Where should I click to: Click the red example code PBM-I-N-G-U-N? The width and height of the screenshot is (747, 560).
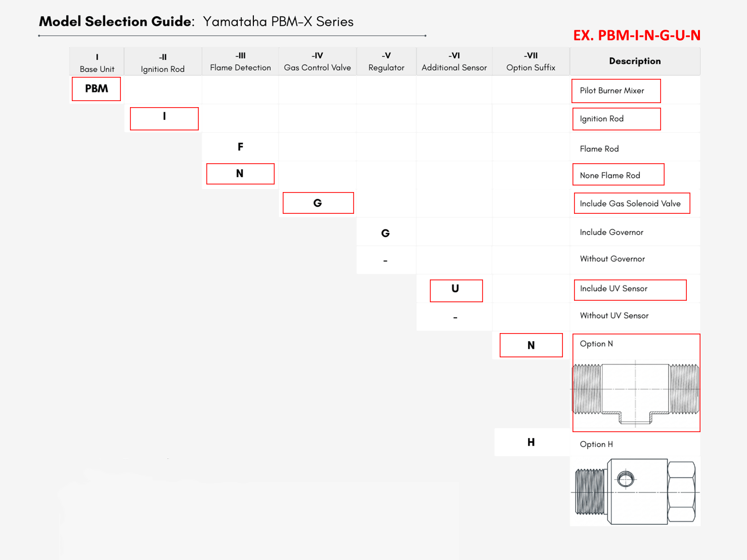636,35
